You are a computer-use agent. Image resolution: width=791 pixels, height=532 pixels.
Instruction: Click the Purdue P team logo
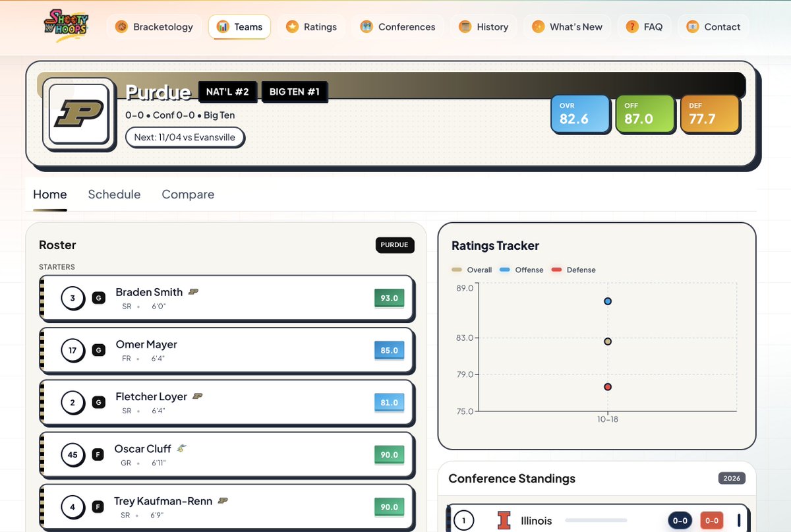point(78,114)
